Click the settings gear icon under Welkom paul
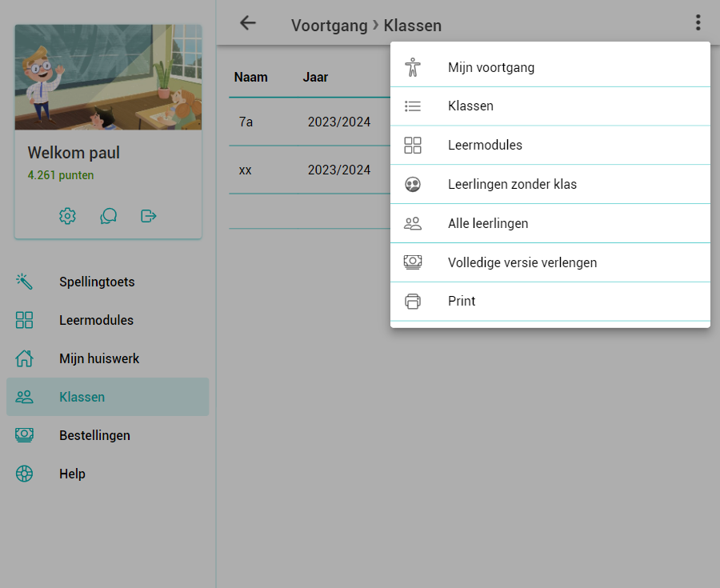Screen dimensions: 720x588 pos(67,216)
